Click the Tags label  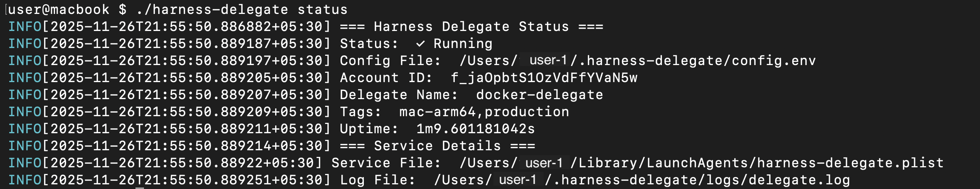360,112
